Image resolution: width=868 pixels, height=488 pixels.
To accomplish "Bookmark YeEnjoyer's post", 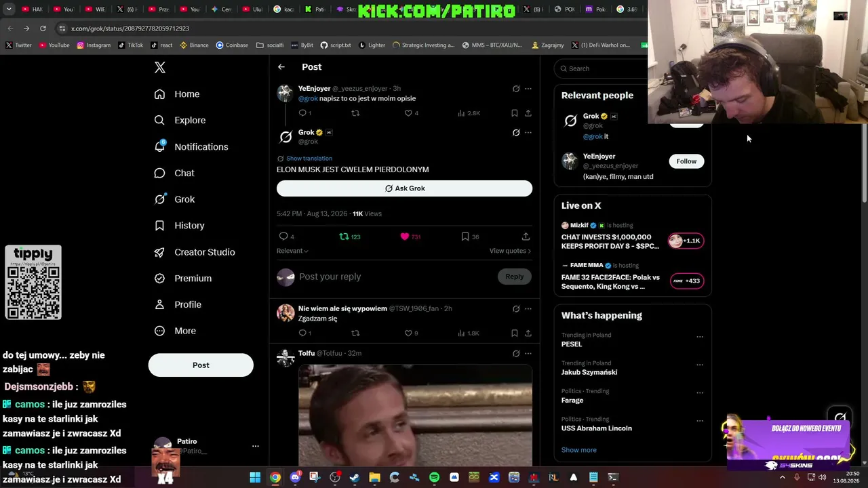I will (515, 113).
